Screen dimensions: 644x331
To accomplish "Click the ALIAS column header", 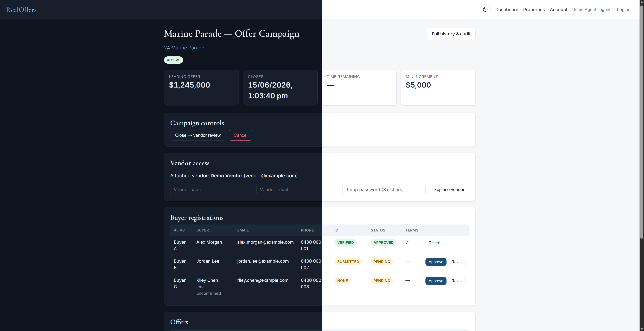I will click(x=179, y=230).
